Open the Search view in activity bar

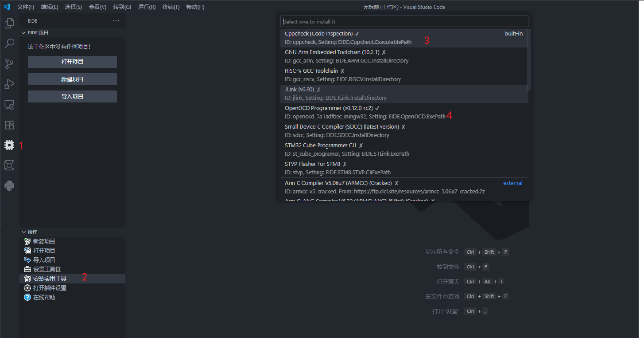click(x=9, y=43)
